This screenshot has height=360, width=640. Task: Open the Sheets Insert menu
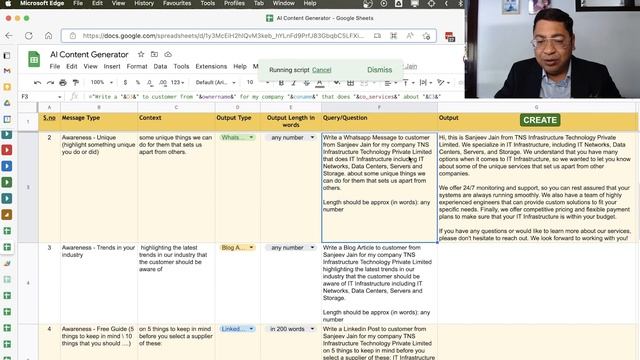[112, 67]
